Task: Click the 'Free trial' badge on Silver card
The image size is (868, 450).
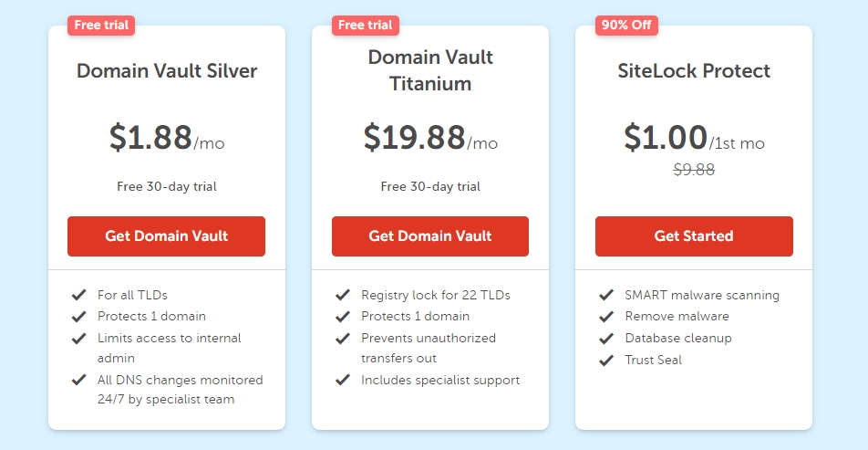Action: click(x=100, y=25)
